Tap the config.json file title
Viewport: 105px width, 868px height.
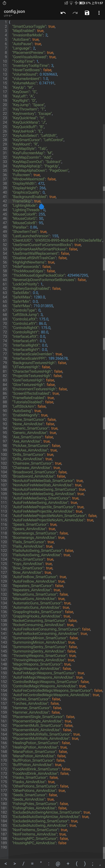tap(14, 11)
